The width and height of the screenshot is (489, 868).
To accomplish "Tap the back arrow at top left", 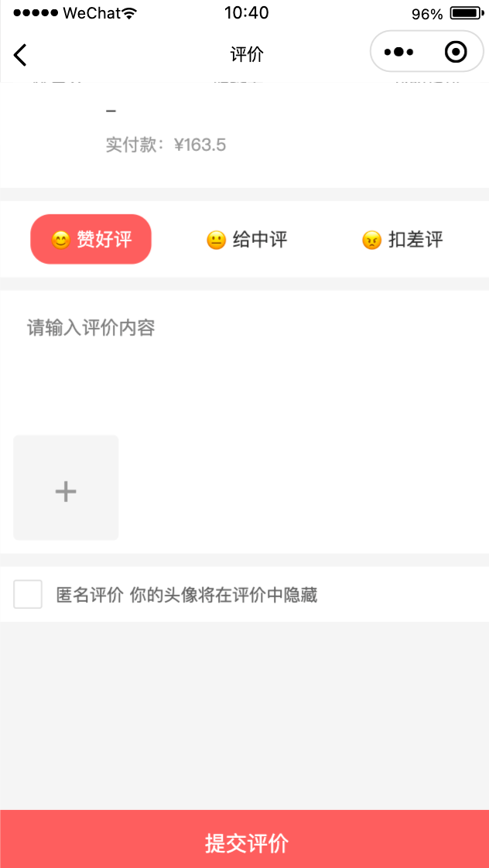I will pos(19,54).
